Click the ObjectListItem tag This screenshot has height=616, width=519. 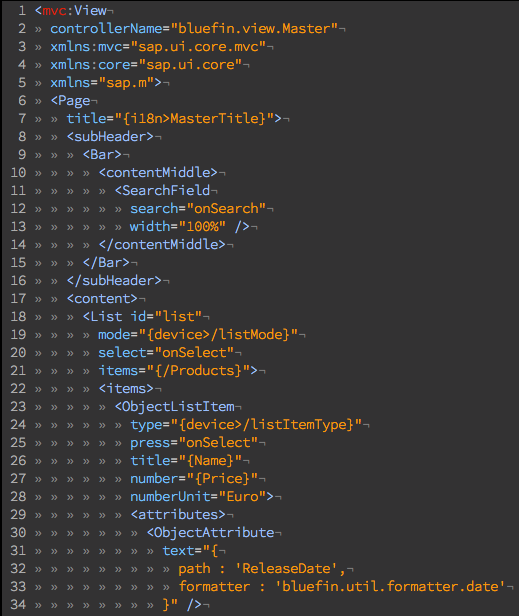click(x=174, y=407)
